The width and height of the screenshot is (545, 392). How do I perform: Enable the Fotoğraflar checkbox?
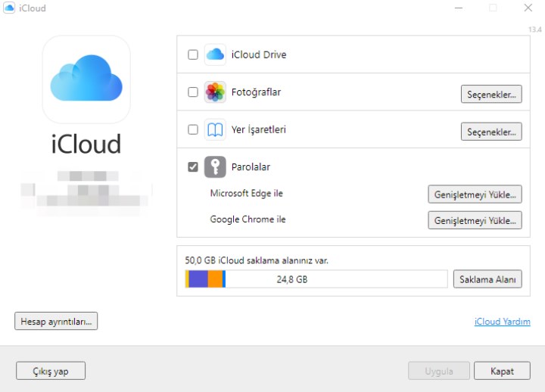193,92
